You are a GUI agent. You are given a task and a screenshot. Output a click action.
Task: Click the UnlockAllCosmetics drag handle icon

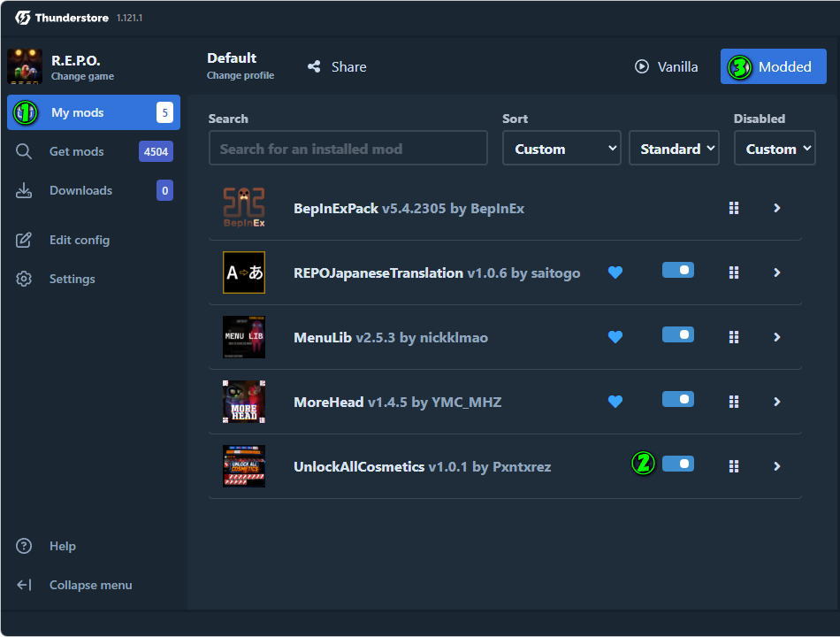tap(734, 466)
